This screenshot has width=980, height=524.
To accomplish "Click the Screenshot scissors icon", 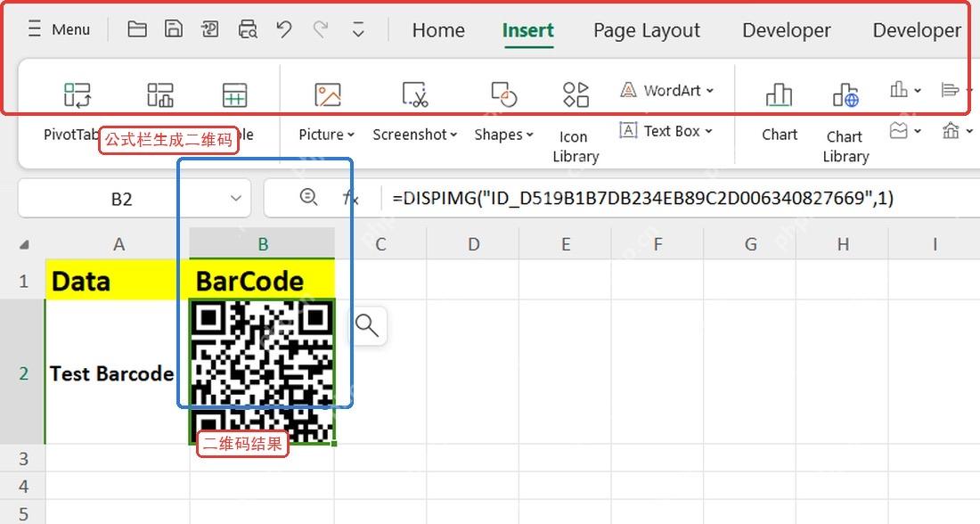I will [x=415, y=95].
